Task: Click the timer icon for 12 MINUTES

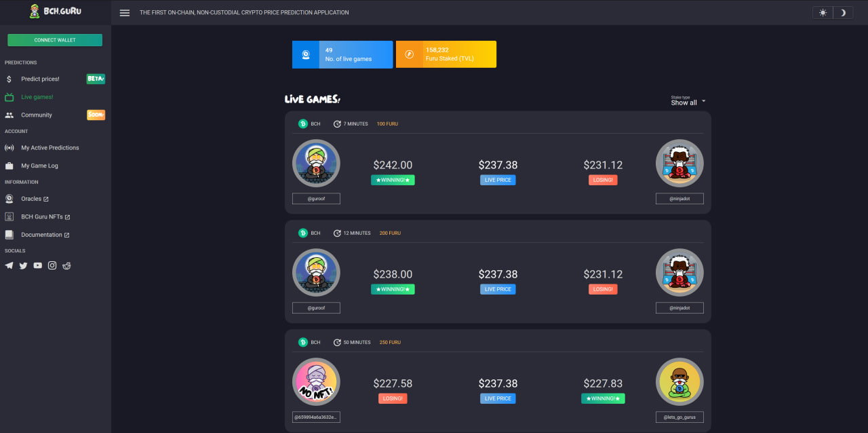Action: point(337,233)
